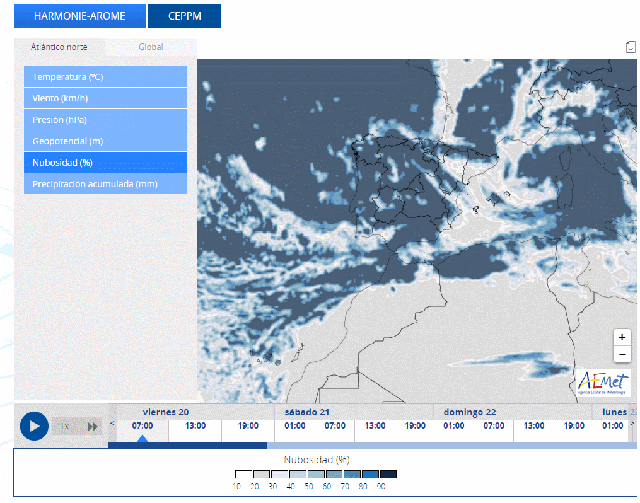Choose Viento (km/h) layer
640x503 pixels.
(x=105, y=98)
